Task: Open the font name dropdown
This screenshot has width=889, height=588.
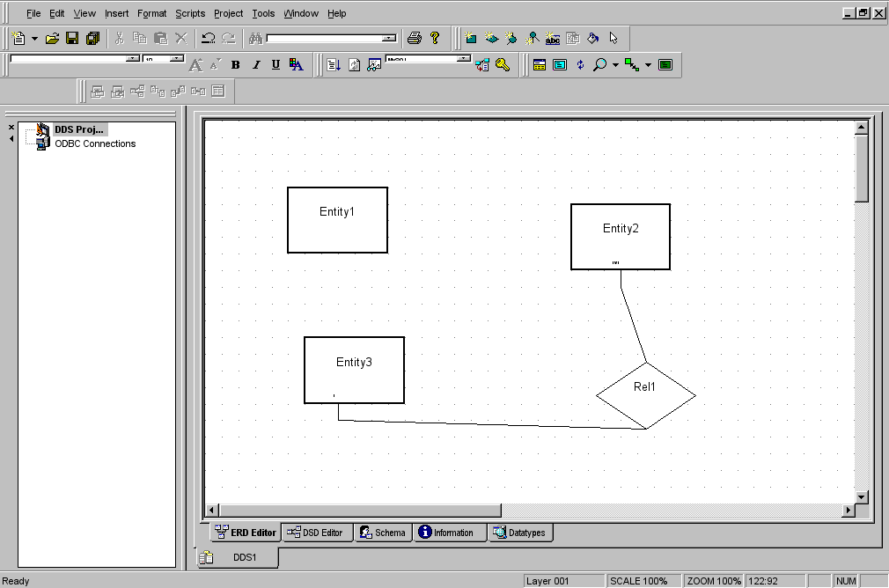Action: [x=133, y=58]
